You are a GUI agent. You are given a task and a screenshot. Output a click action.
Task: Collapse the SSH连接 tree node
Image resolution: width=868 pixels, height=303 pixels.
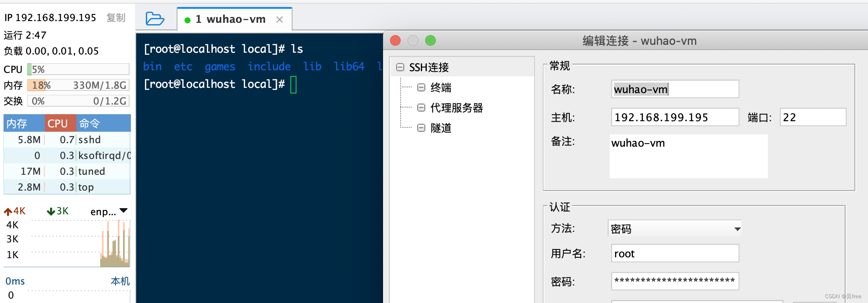[x=400, y=67]
